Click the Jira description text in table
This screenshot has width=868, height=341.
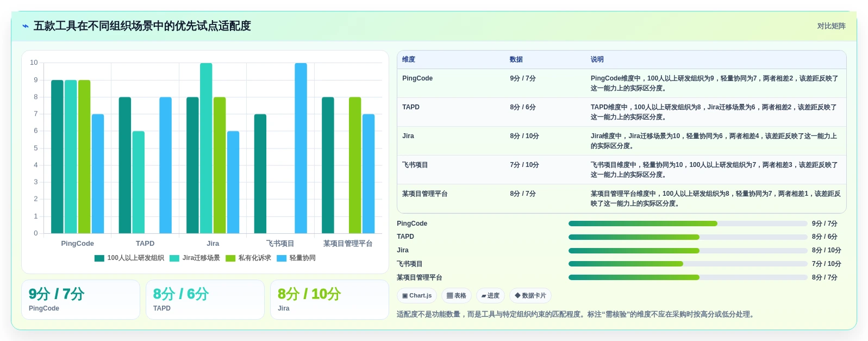[x=714, y=141]
